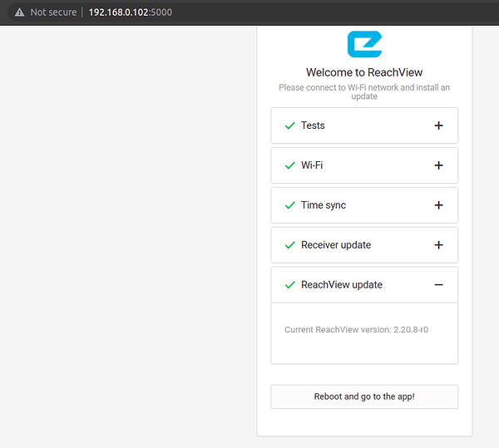Click green checkmark next to Receiver update

click(290, 245)
